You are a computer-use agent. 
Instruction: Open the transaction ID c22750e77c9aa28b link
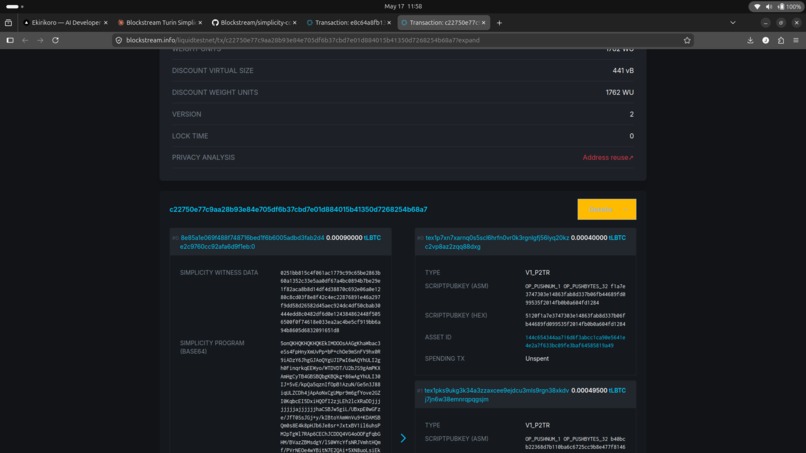tap(298, 209)
